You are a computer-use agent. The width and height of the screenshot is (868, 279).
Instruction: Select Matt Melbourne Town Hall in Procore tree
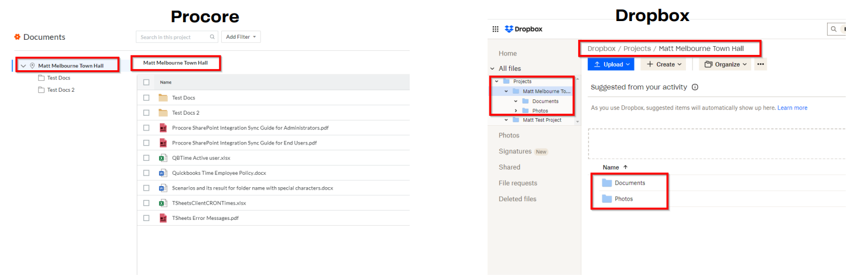pyautogui.click(x=71, y=66)
